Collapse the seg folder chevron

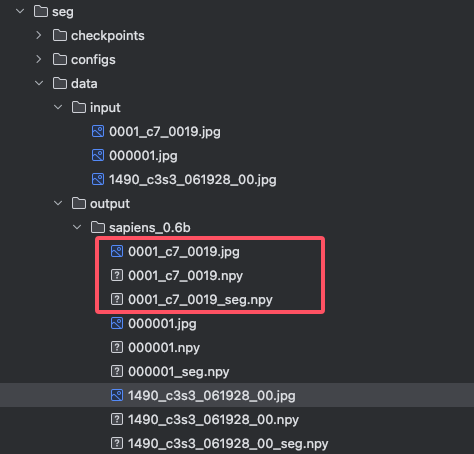(x=20, y=11)
